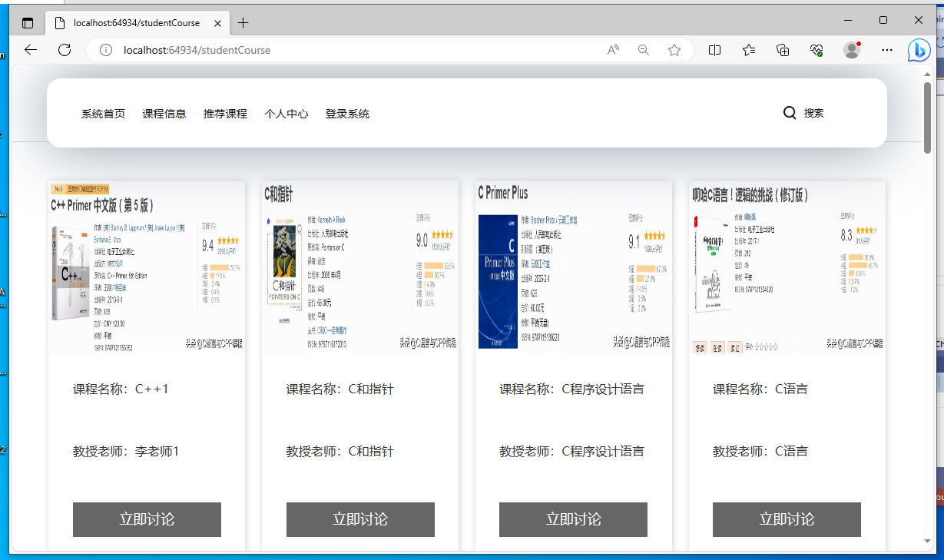Click text 教授老师：C语言
The image size is (944, 560).
click(x=760, y=451)
